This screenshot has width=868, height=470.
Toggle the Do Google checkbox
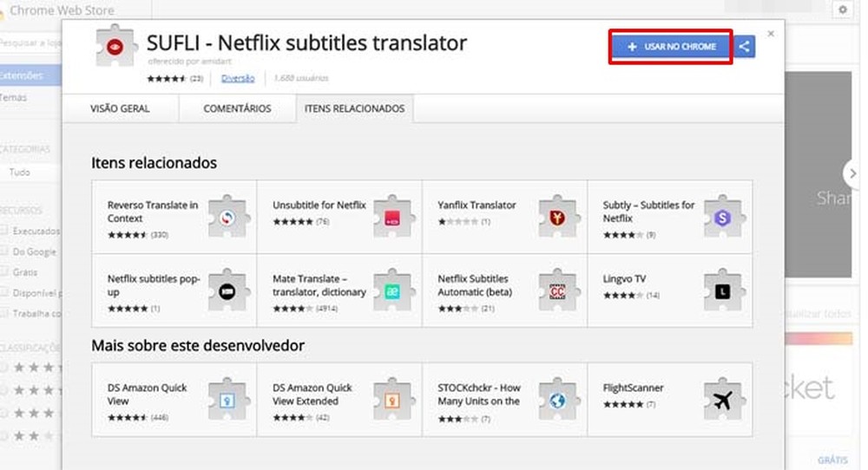click(x=3, y=251)
